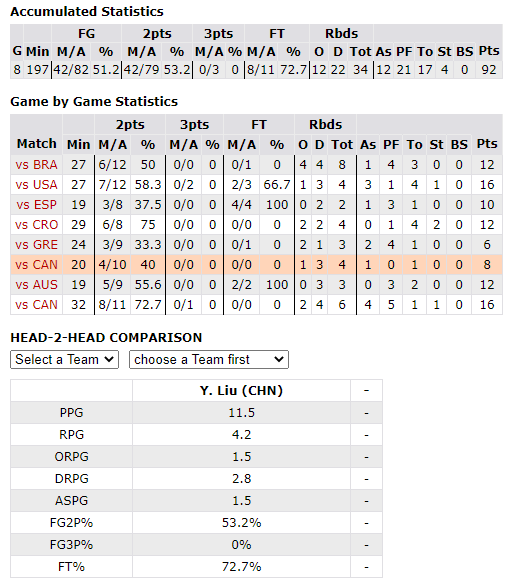
Task: Click the PPG row label
Action: click(x=71, y=413)
